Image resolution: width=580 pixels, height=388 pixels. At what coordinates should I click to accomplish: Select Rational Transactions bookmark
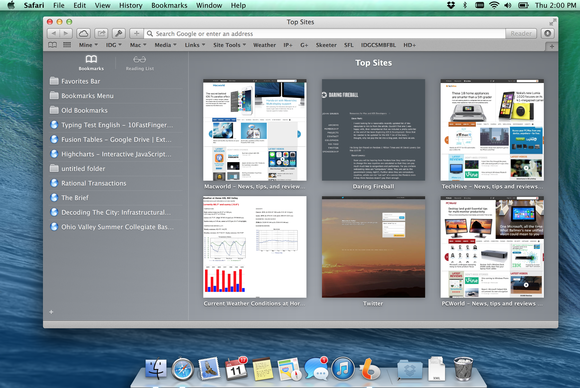click(x=115, y=183)
